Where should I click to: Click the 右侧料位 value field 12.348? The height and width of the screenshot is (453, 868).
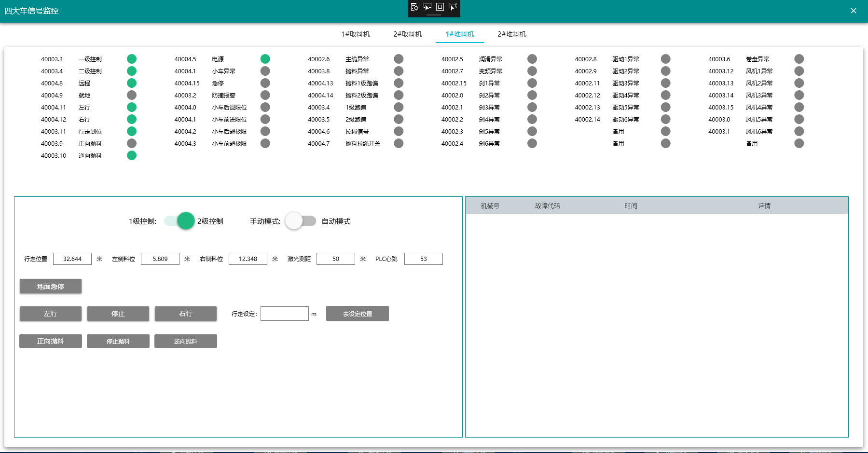248,259
